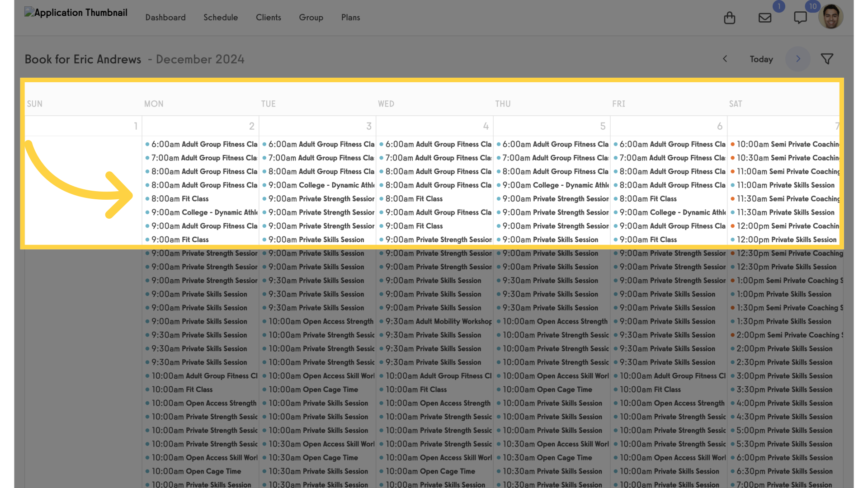Select Saturday 1:00pm Semi Private Coaching
Screen dimensions: 868x488
click(x=787, y=281)
